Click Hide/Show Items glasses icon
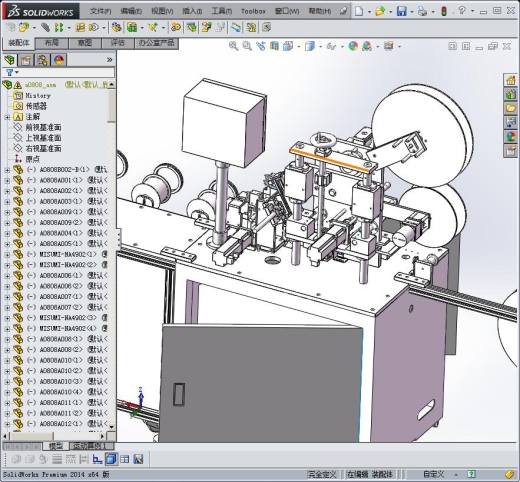 click(x=331, y=46)
